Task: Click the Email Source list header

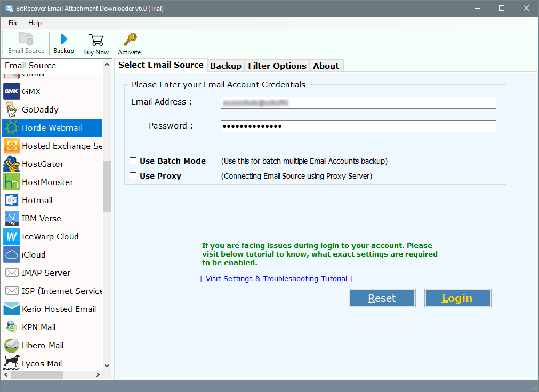Action: 52,65
